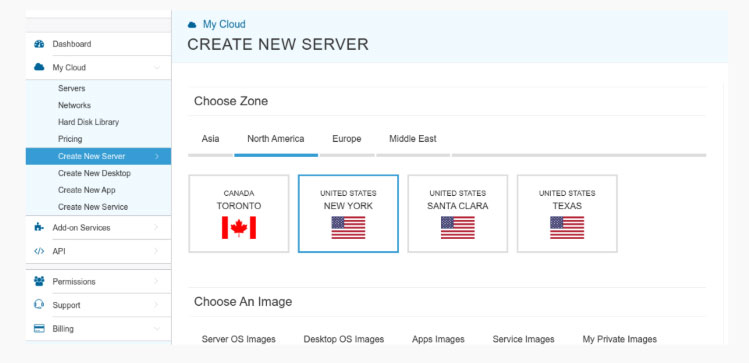Click the My Cloud breadcrumb link

(x=224, y=24)
